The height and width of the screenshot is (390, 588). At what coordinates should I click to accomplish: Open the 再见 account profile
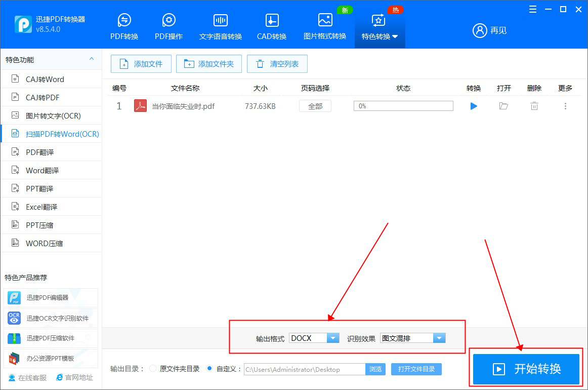click(489, 30)
